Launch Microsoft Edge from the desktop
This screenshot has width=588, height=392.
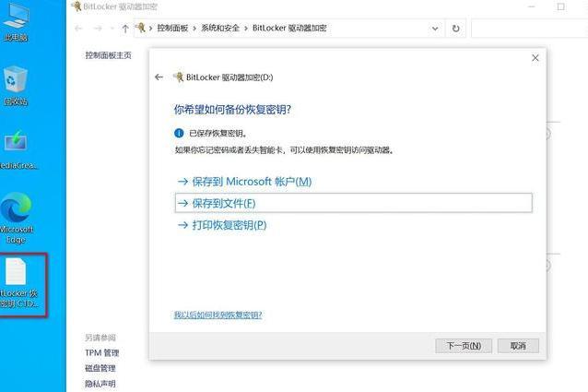[16, 218]
